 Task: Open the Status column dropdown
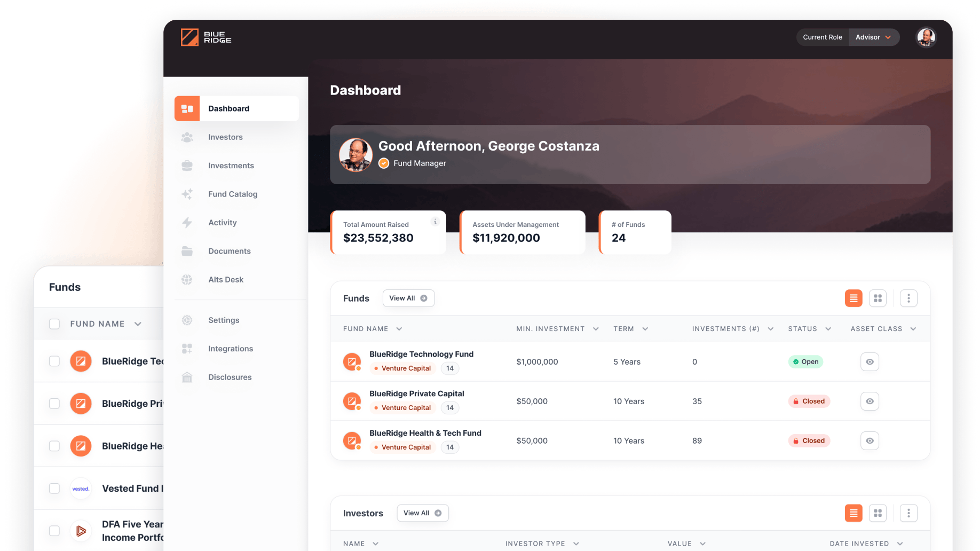click(828, 329)
